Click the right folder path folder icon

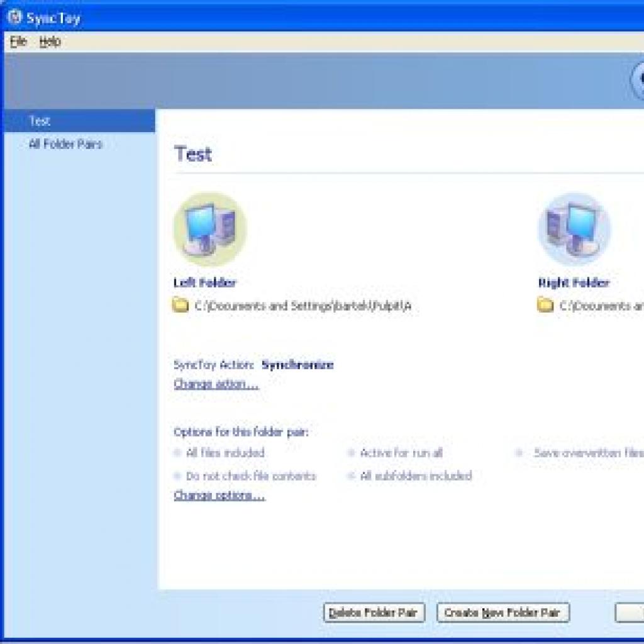[545, 305]
